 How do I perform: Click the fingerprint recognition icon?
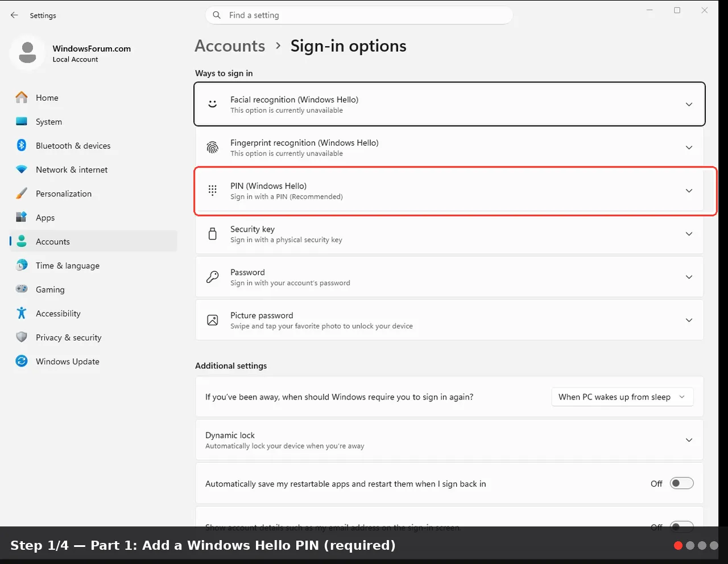(212, 148)
